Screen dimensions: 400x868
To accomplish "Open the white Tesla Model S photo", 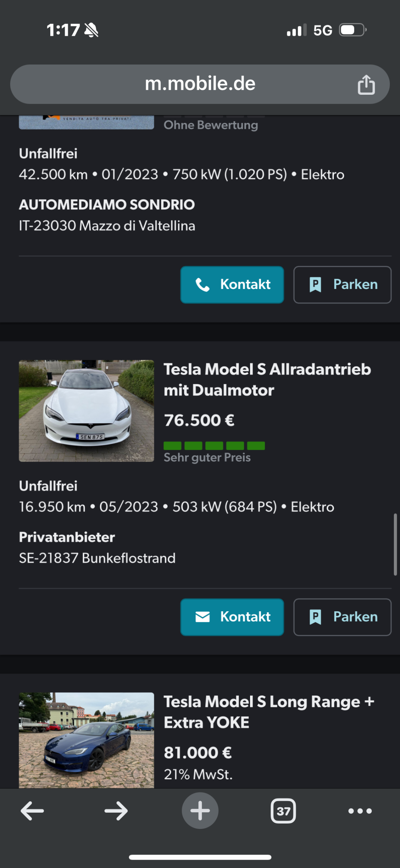I will point(86,410).
